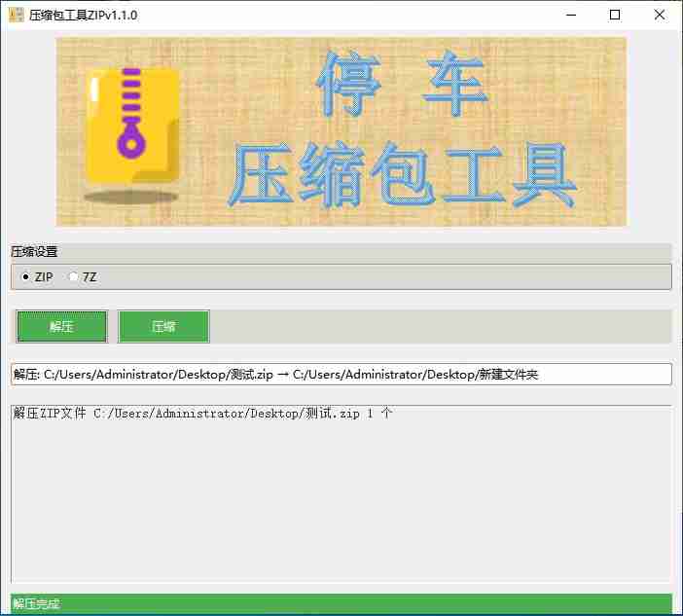
Task: Minimize the 压缩包工具 window
Action: 569,15
